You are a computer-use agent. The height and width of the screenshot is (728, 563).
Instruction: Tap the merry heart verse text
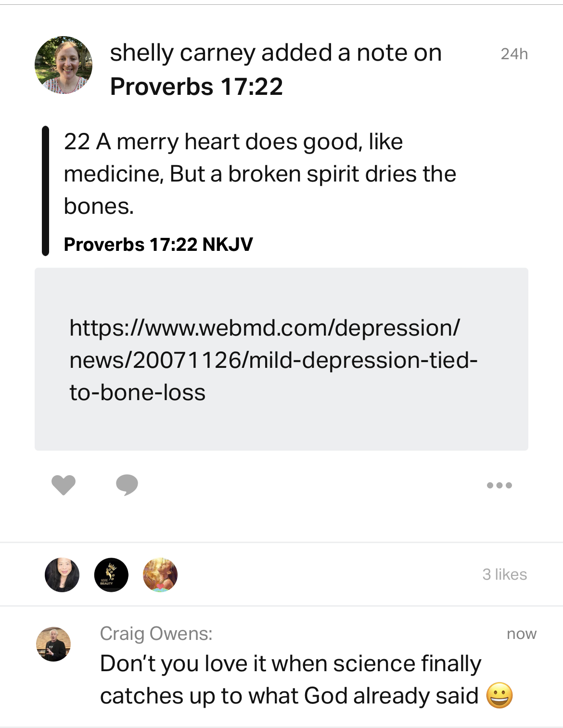click(260, 174)
